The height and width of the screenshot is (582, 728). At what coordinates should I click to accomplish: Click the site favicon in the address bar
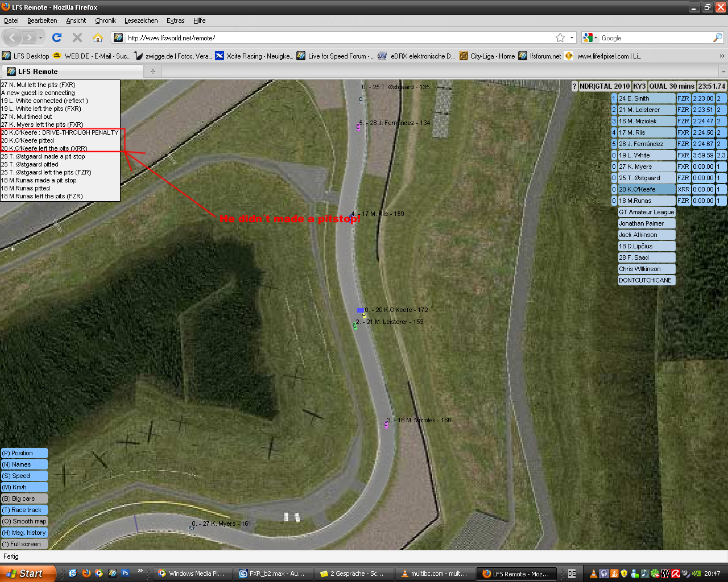[118, 38]
